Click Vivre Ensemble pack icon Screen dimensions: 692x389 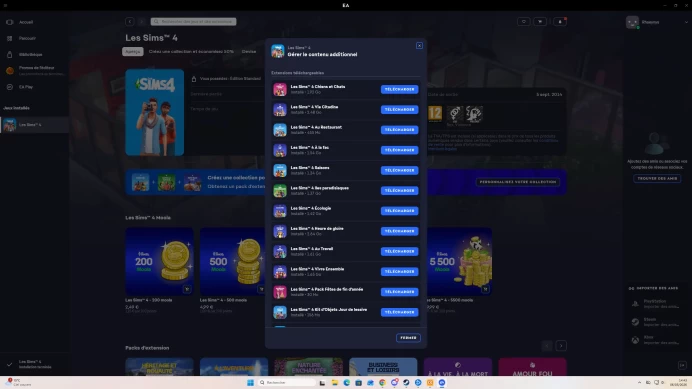coord(280,272)
